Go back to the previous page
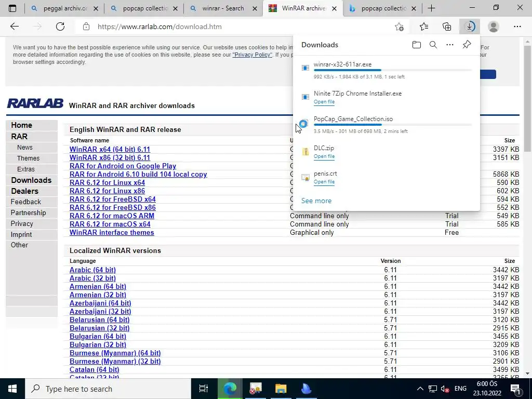Viewport: 532px width, 399px height. [x=14, y=26]
